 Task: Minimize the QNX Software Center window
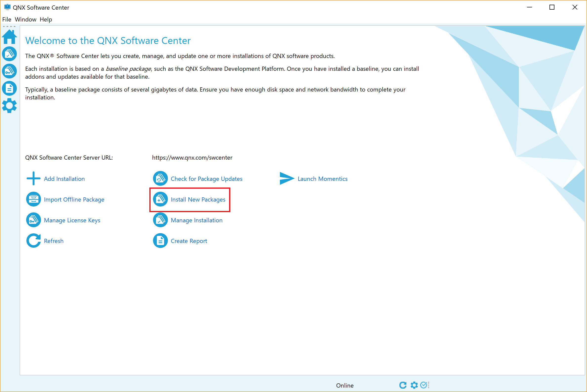click(x=529, y=7)
